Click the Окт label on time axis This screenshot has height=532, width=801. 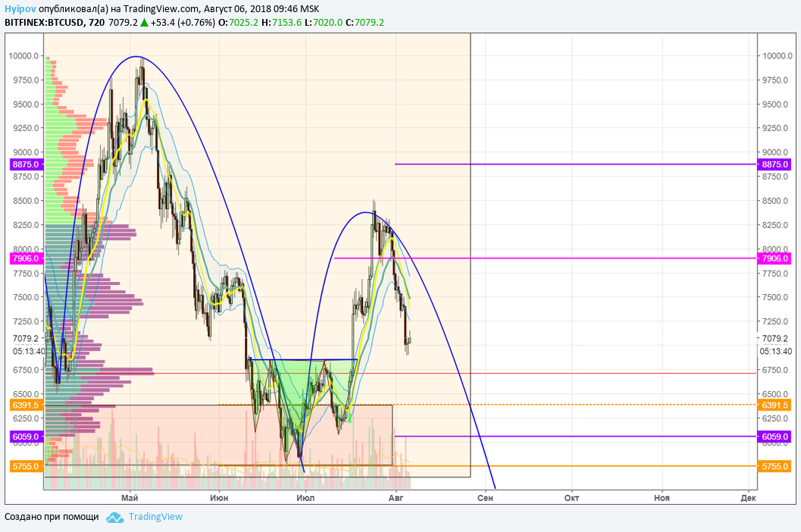[x=571, y=498]
